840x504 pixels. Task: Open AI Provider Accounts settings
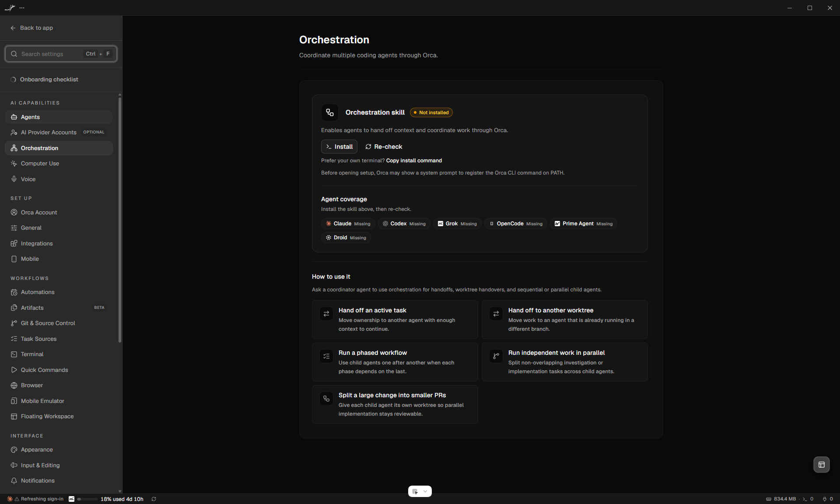(x=59, y=133)
